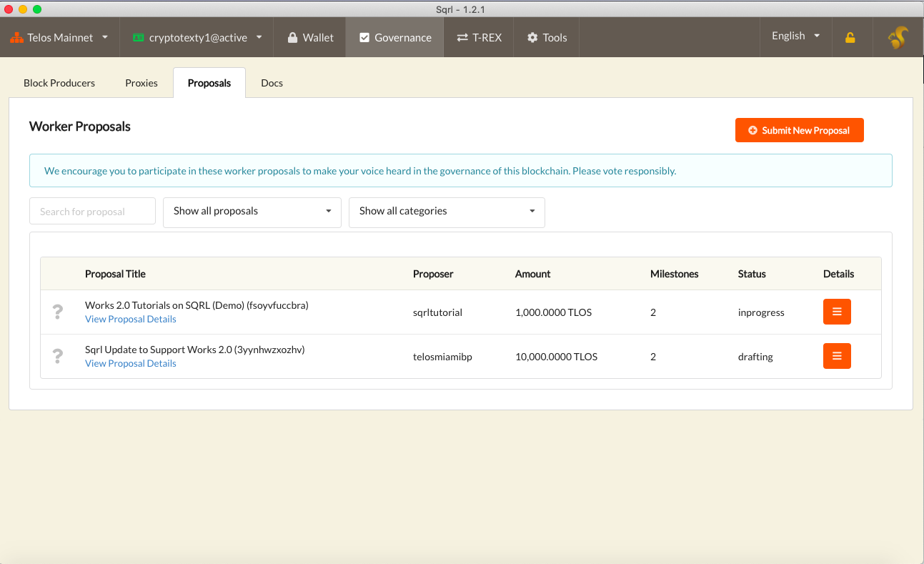Click the Sqrl squirrel logo icon
The width and height of the screenshot is (924, 564).
tap(898, 37)
